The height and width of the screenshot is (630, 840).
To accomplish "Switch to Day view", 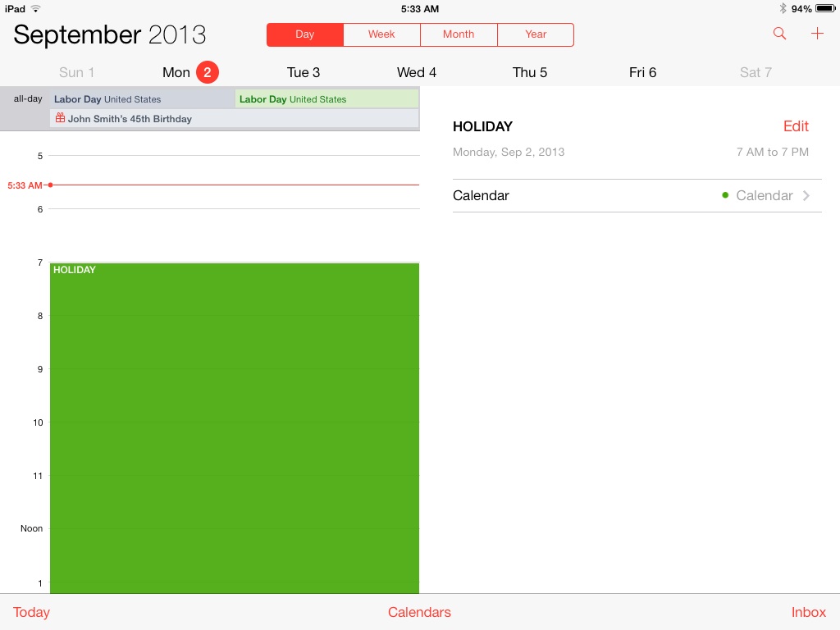I will [x=305, y=34].
